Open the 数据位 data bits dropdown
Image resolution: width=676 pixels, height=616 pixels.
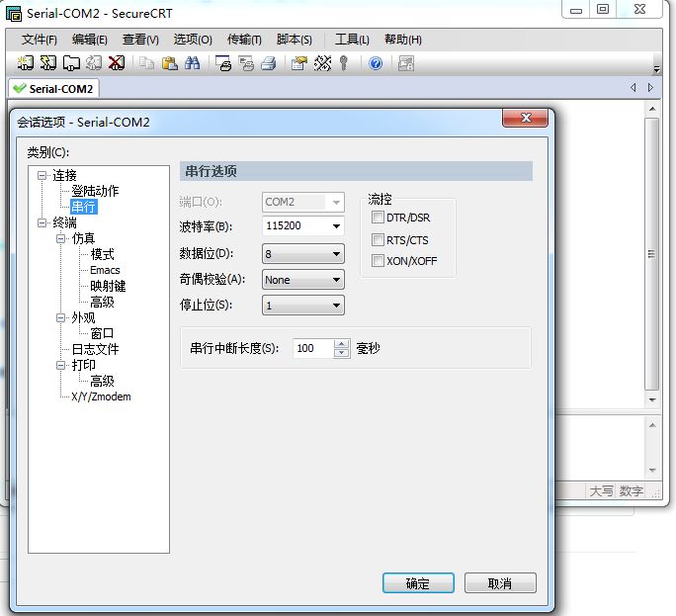click(336, 254)
